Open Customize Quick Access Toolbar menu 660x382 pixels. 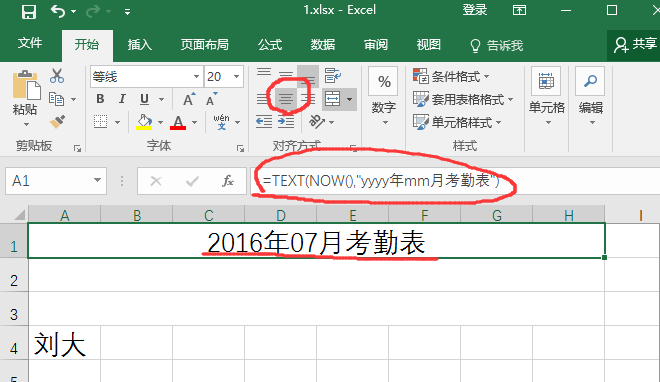(127, 12)
